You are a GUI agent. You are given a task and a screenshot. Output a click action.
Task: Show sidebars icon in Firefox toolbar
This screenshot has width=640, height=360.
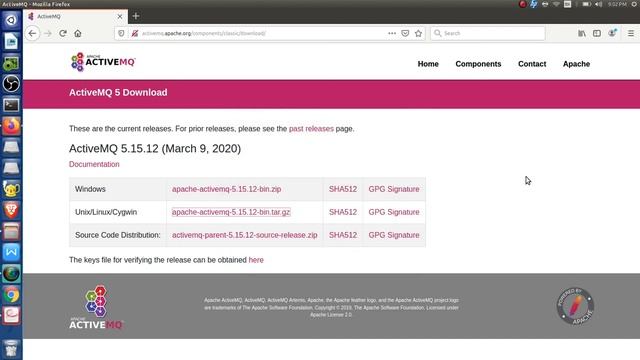(x=597, y=33)
